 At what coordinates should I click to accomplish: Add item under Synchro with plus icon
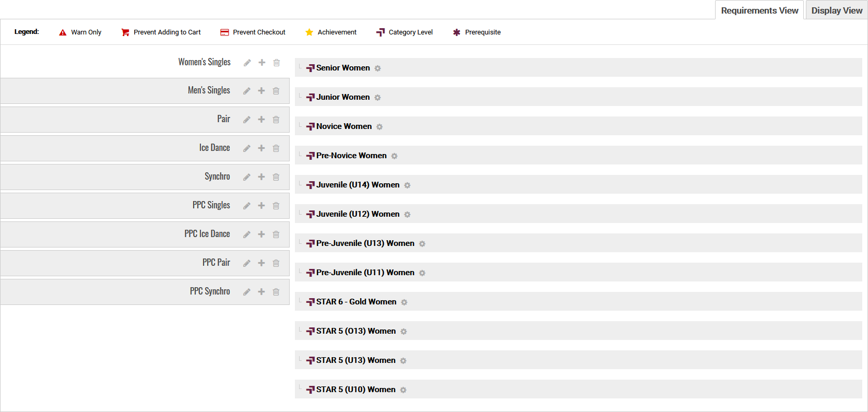(261, 177)
